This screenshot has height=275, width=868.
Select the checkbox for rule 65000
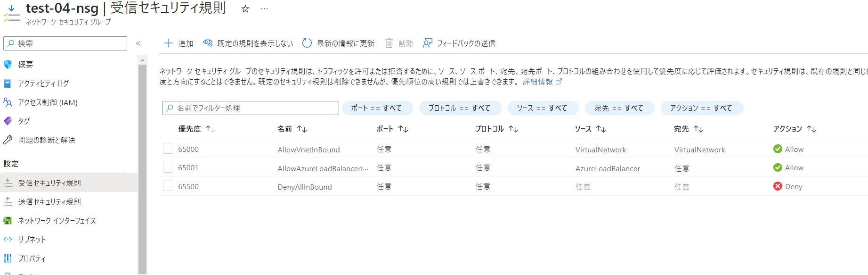(168, 149)
